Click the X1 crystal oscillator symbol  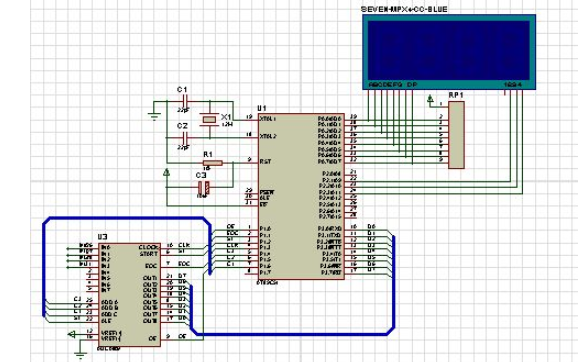(209, 119)
